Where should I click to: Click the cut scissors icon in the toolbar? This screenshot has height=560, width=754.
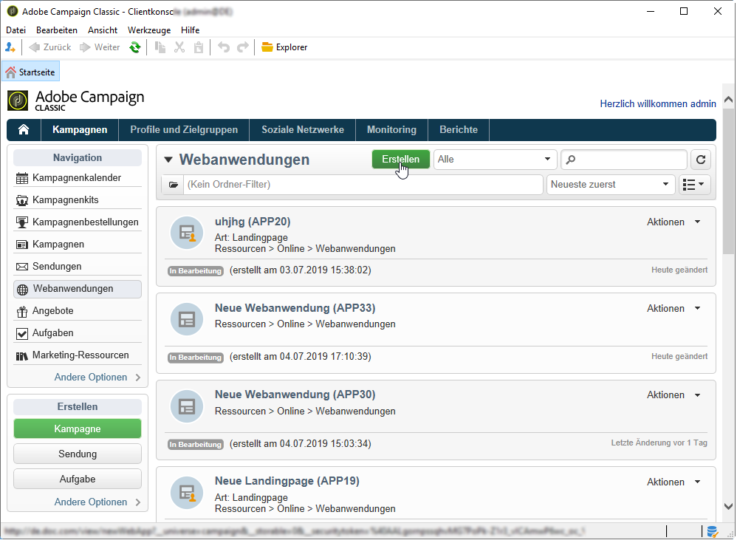(x=179, y=47)
